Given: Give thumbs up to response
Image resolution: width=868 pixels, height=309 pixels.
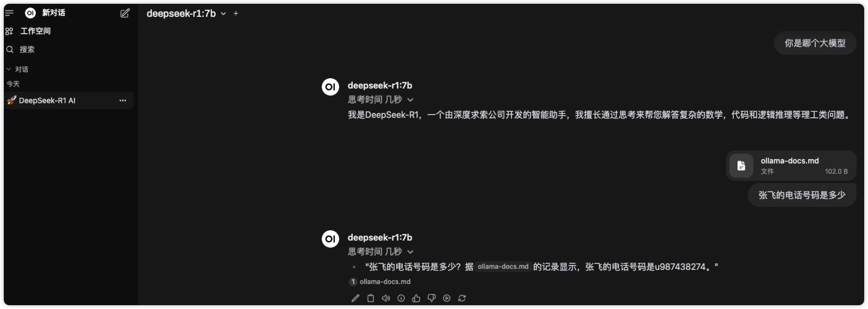Looking at the screenshot, I should tap(416, 298).
